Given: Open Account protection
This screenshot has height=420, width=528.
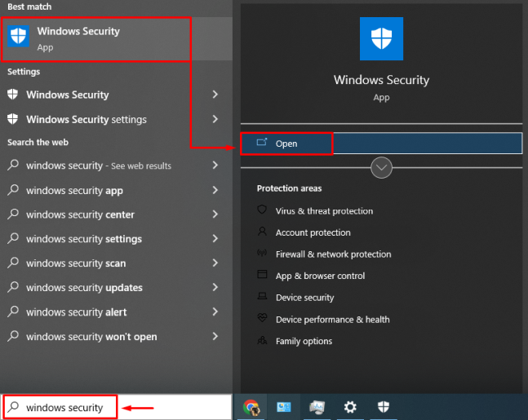Looking at the screenshot, I should point(313,232).
